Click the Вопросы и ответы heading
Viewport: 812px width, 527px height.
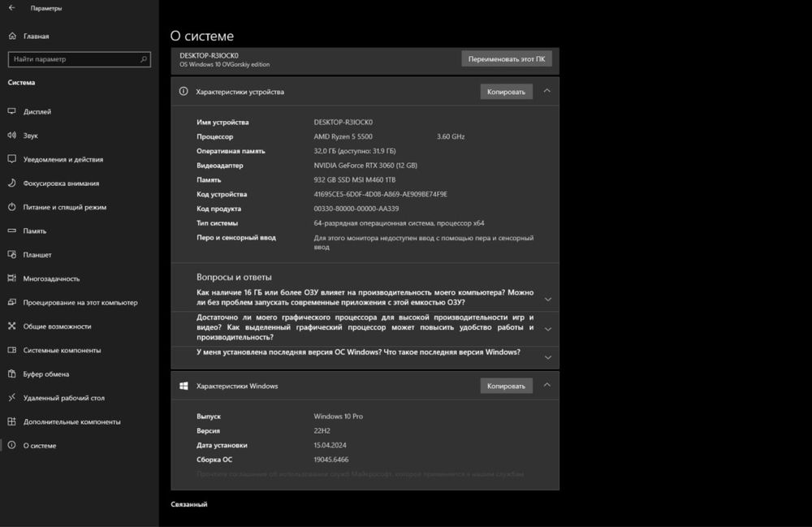(234, 277)
